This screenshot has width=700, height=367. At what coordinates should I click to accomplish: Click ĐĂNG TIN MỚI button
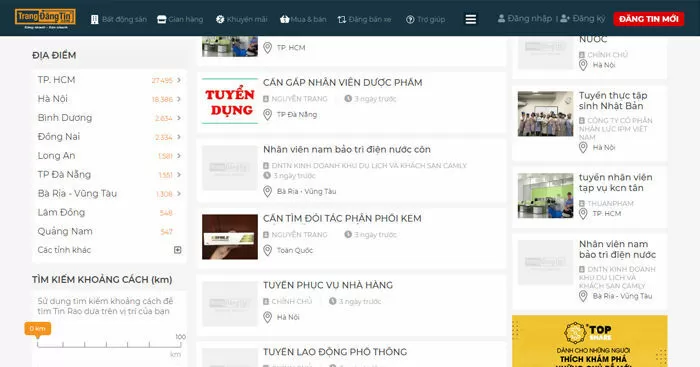tap(649, 19)
